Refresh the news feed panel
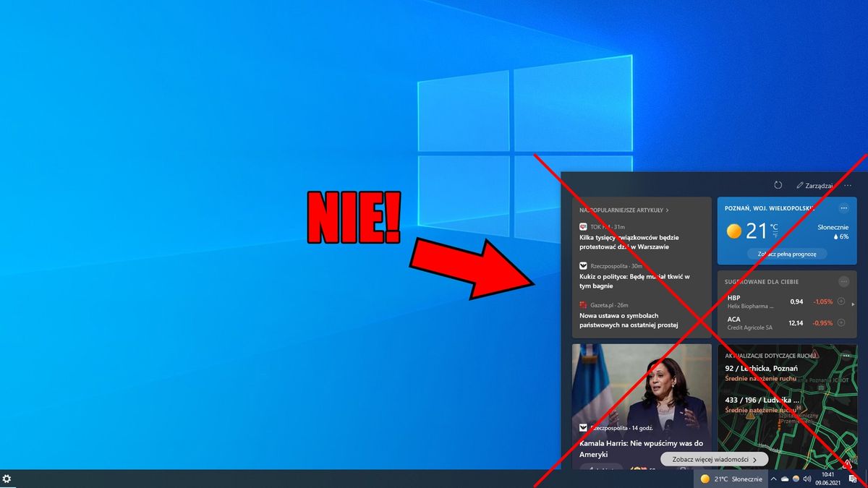Screen dimensions: 868x488 coord(778,186)
